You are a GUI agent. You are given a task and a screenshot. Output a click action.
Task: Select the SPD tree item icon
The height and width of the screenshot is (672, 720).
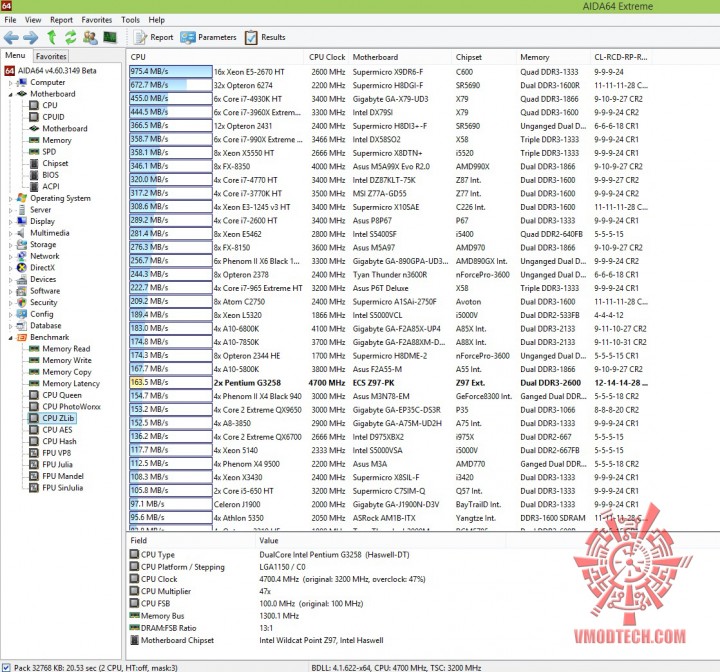34,152
